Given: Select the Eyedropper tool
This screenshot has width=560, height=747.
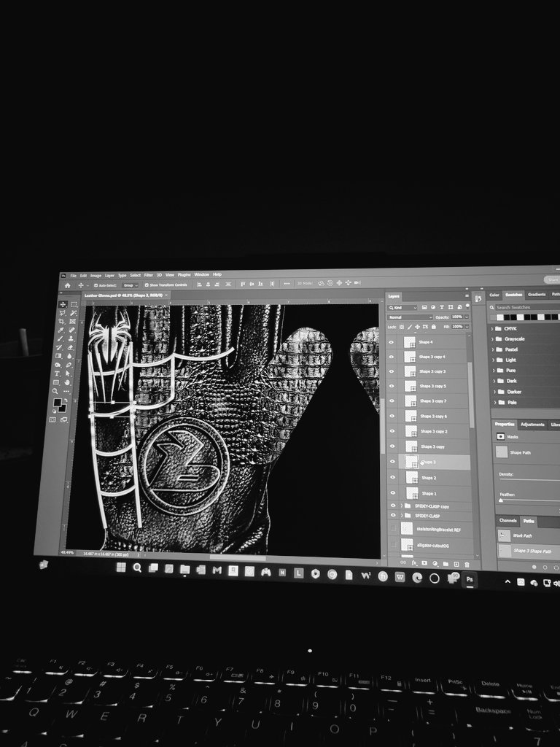Looking at the screenshot, I should (61, 330).
